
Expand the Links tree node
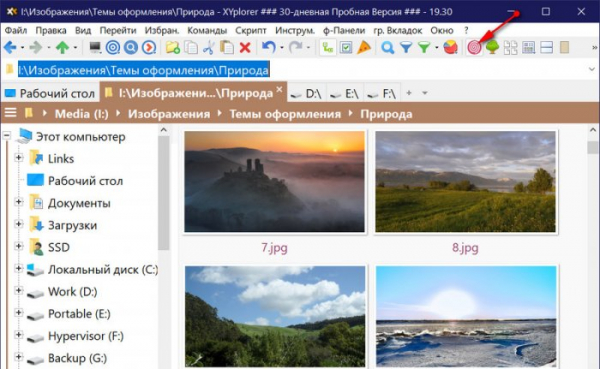pyautogui.click(x=18, y=157)
